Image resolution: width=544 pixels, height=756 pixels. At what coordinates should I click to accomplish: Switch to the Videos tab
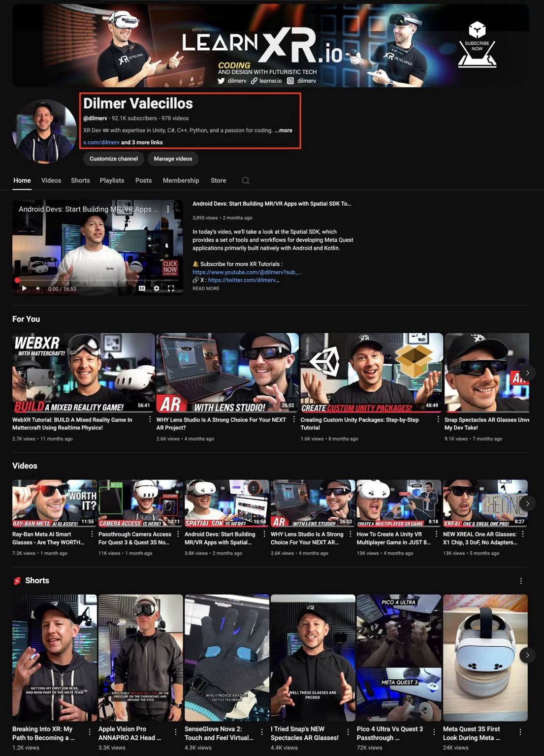[x=51, y=181]
